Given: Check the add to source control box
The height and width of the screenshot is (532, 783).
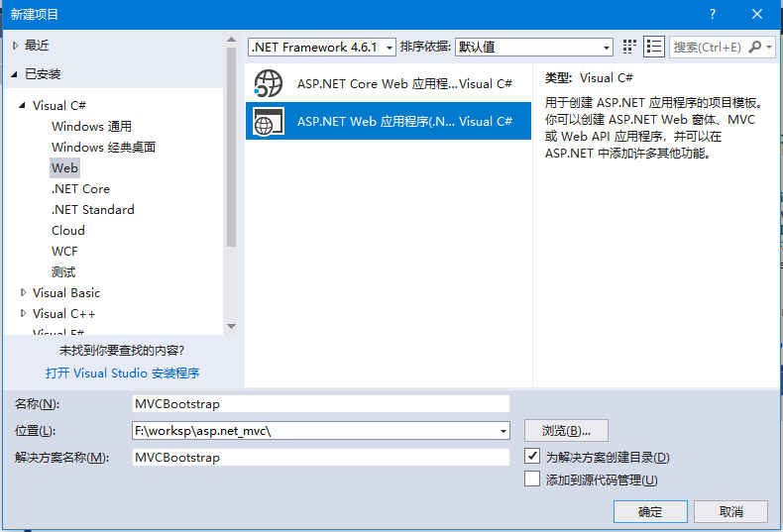Looking at the screenshot, I should 532,479.
